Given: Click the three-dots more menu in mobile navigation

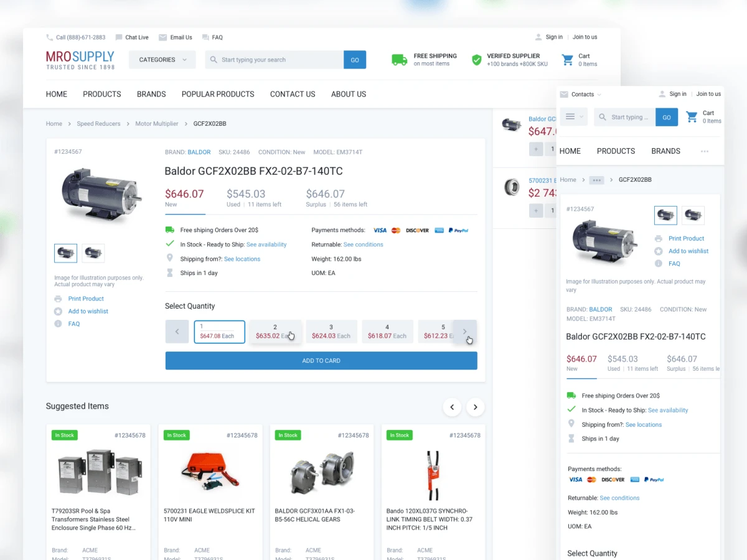Looking at the screenshot, I should coord(705,151).
